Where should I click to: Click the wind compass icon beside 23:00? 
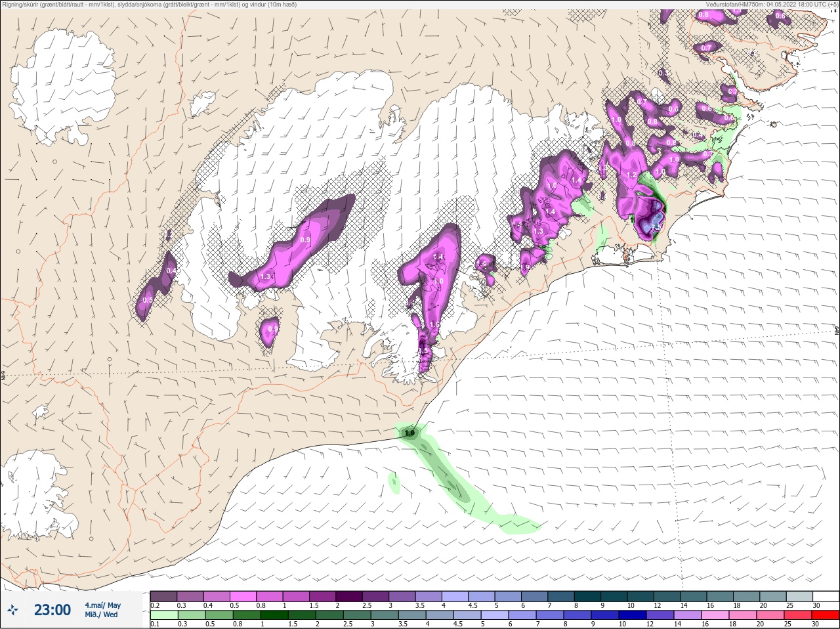12,610
